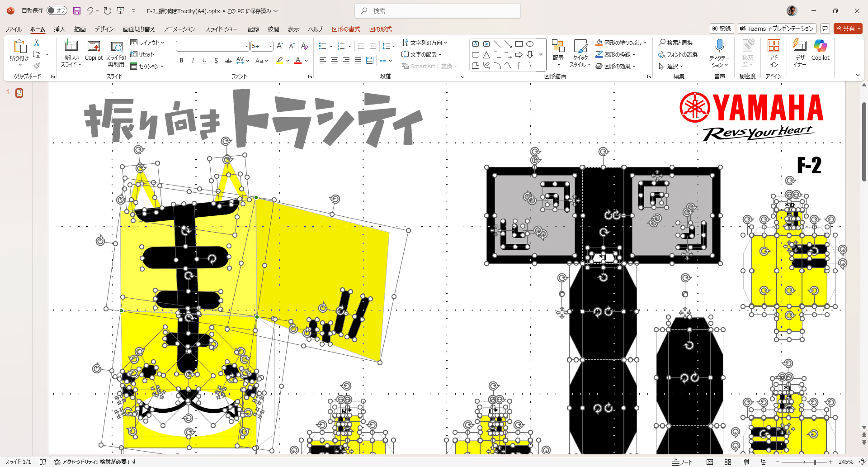
Task: Click the Paste clipboard icon
Action: (19, 47)
